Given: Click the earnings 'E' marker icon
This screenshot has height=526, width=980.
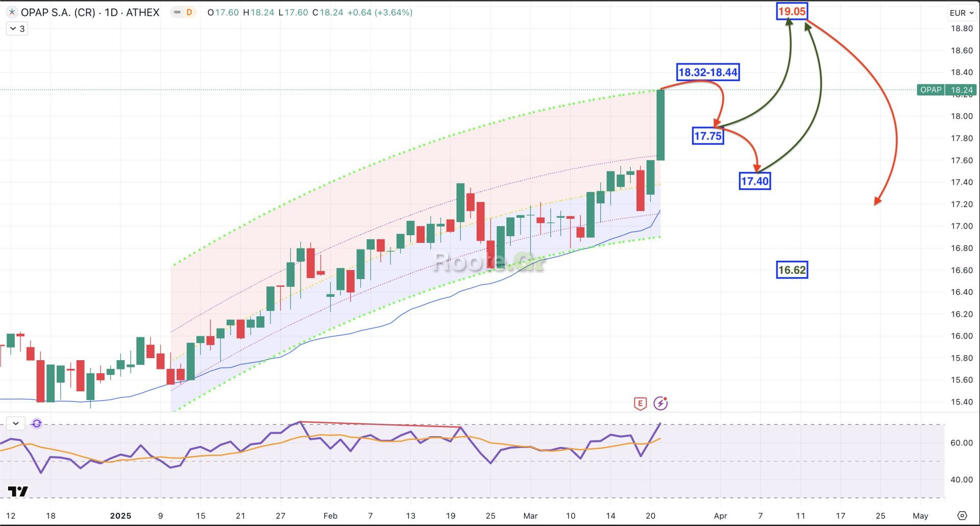Looking at the screenshot, I should [640, 404].
